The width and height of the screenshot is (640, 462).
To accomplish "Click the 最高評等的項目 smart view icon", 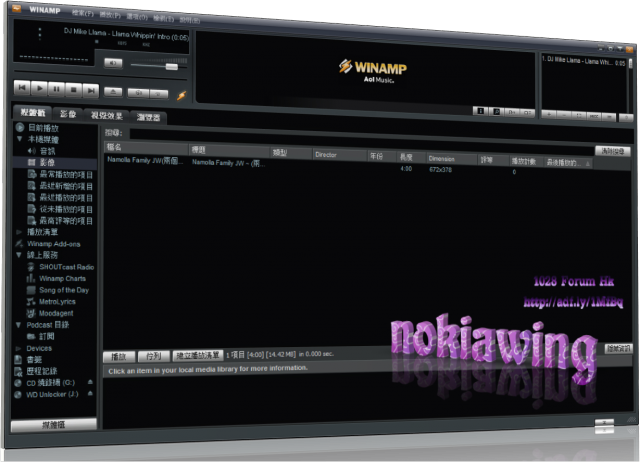I will (31, 220).
